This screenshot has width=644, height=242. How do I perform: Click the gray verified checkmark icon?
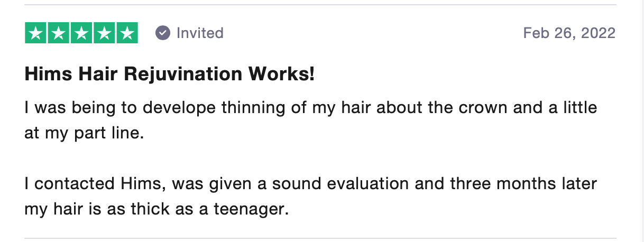point(163,33)
